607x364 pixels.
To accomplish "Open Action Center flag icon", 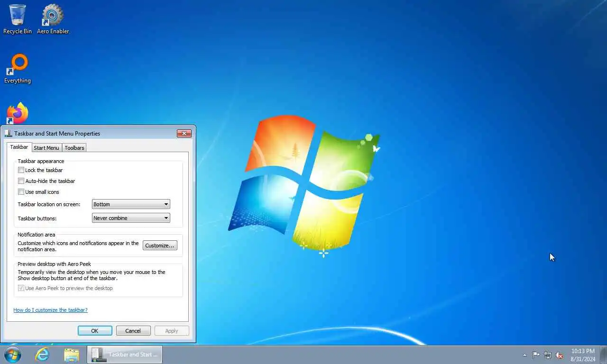I will coord(536,355).
